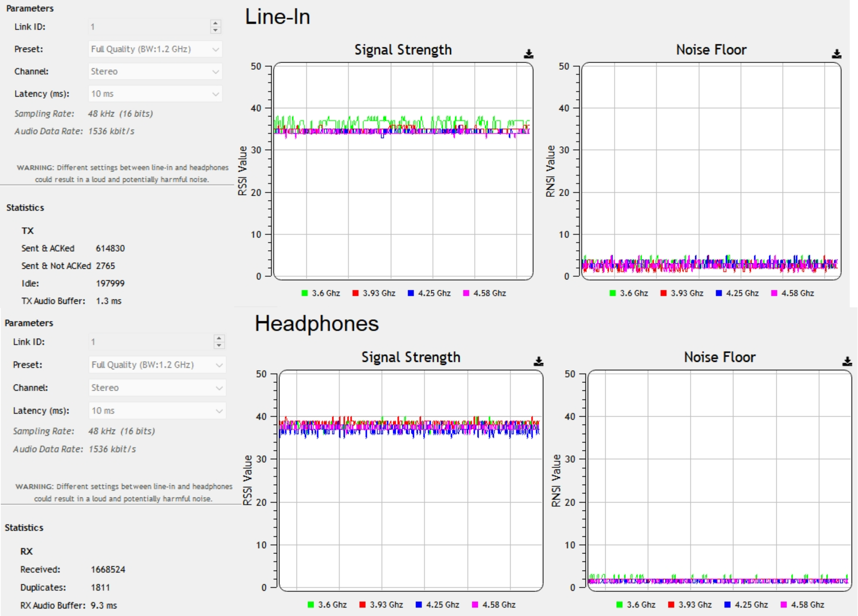Open the Headphones Channel Stereo dropdown
This screenshot has width=858, height=616.
click(x=157, y=388)
